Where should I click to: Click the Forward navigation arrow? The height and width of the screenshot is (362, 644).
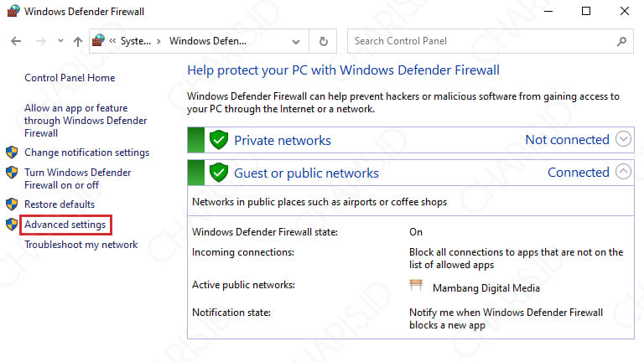pyautogui.click(x=40, y=41)
